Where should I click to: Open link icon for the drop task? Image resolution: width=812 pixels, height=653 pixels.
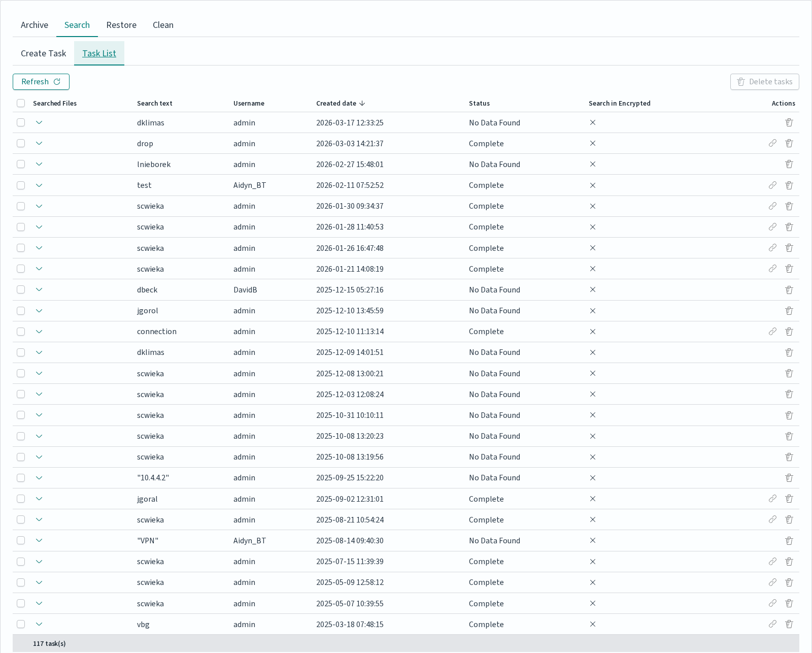772,143
